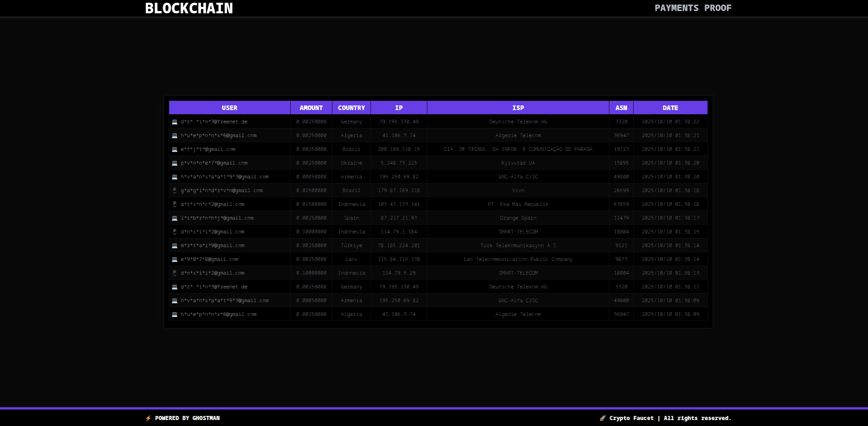Click the COUNTRY column header
The width and height of the screenshot is (868, 426).
(x=351, y=108)
